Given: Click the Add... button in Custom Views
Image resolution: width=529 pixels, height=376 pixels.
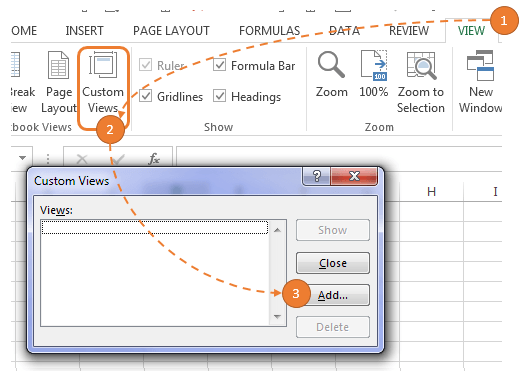Looking at the screenshot, I should click(333, 295).
